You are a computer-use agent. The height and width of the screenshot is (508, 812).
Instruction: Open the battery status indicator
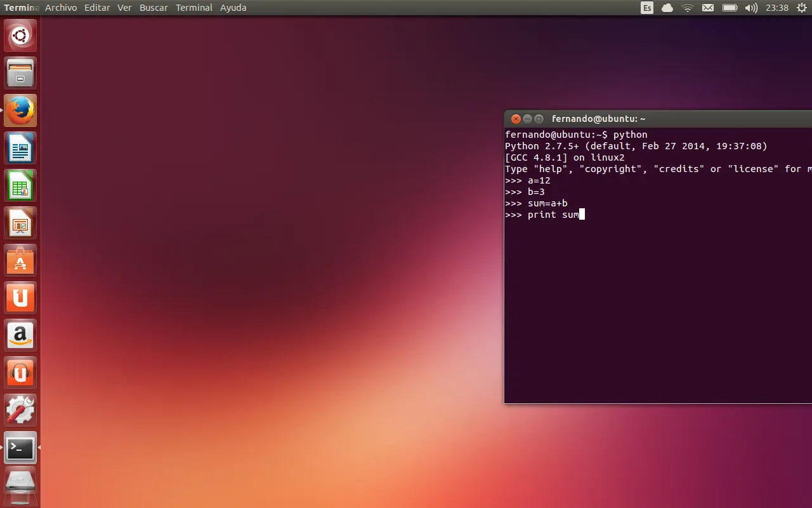(730, 8)
